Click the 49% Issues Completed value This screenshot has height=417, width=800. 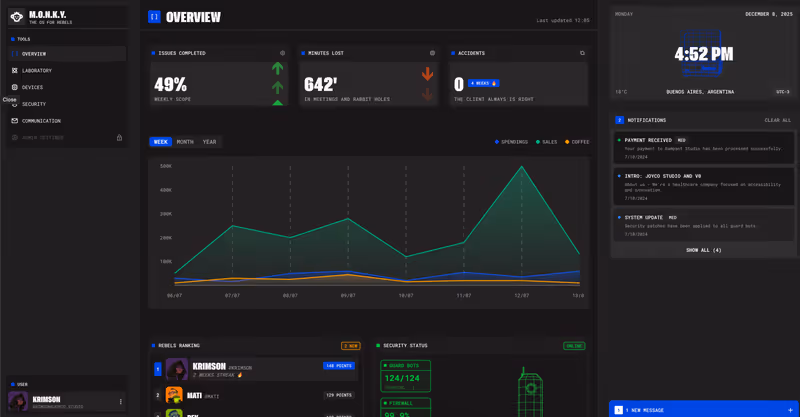(x=170, y=84)
